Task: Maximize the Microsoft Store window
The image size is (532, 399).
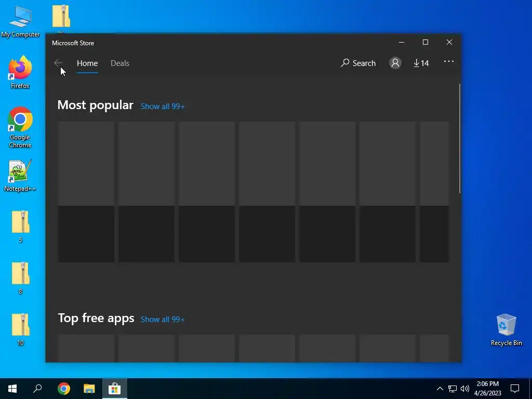Action: pyautogui.click(x=425, y=42)
